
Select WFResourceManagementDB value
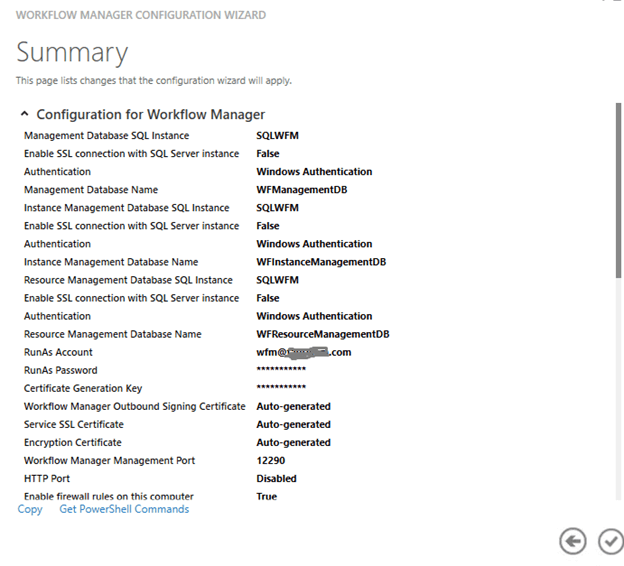[x=323, y=334]
